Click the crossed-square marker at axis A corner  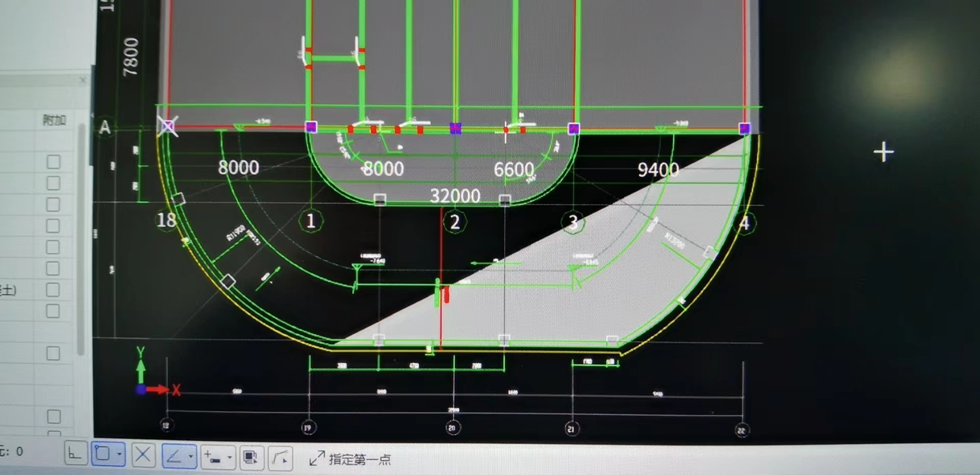click(x=167, y=126)
